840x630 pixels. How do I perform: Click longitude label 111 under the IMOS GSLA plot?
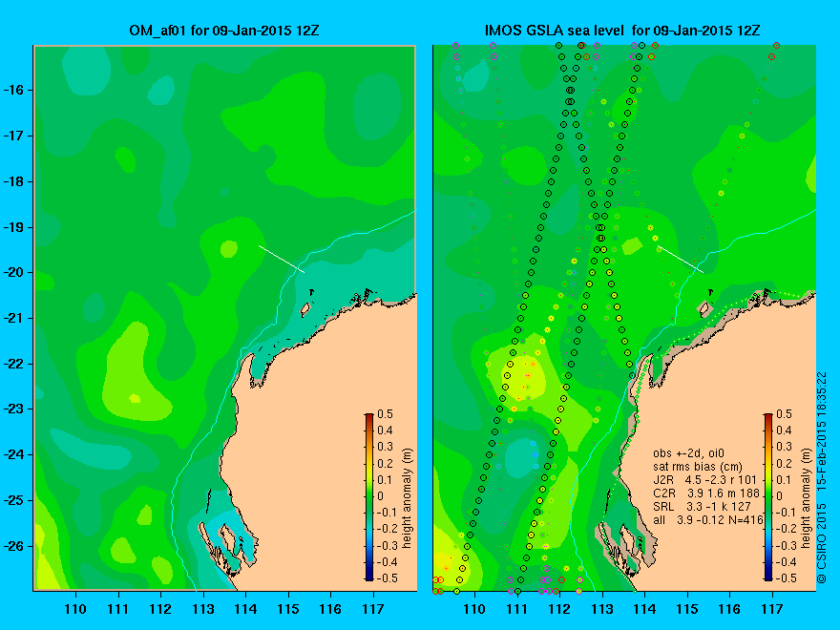[x=517, y=609]
